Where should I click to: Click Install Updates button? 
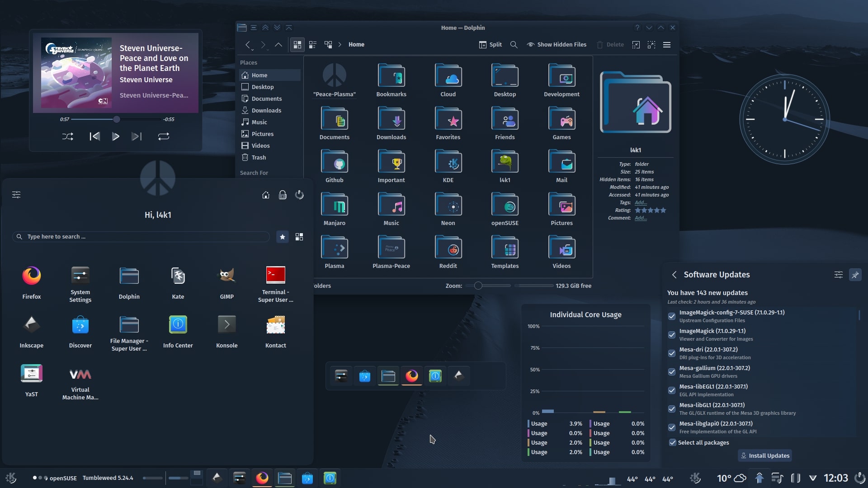(x=765, y=455)
